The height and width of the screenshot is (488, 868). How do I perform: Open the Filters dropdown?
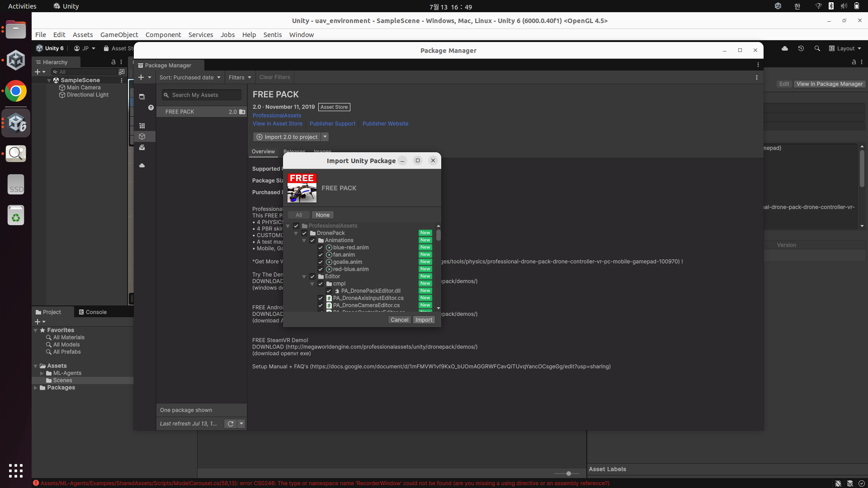240,77
